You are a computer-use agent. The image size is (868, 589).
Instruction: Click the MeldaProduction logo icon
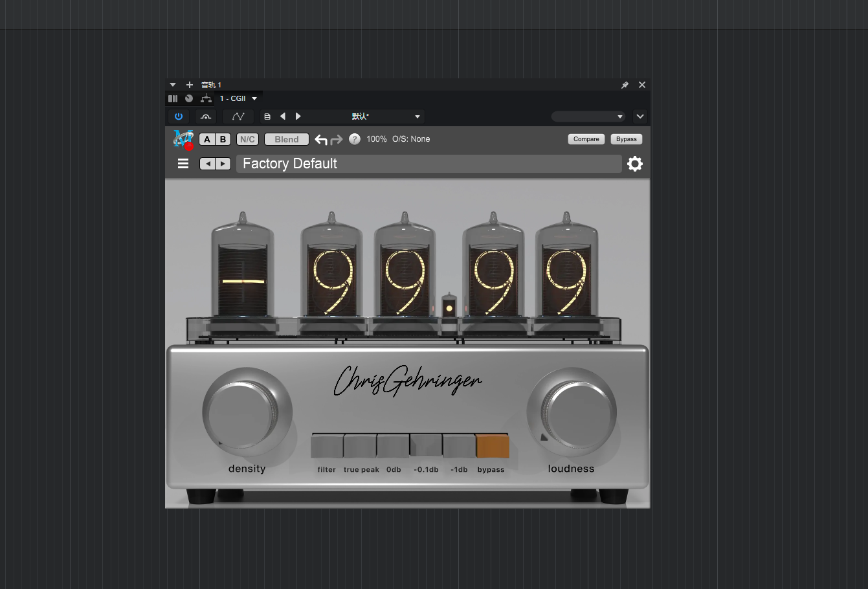(x=183, y=139)
